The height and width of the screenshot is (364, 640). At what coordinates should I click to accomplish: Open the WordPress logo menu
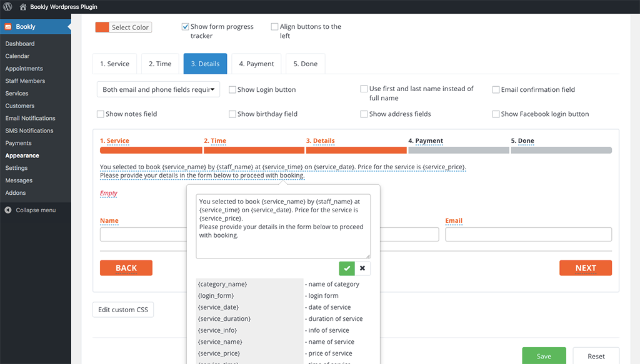point(7,6)
